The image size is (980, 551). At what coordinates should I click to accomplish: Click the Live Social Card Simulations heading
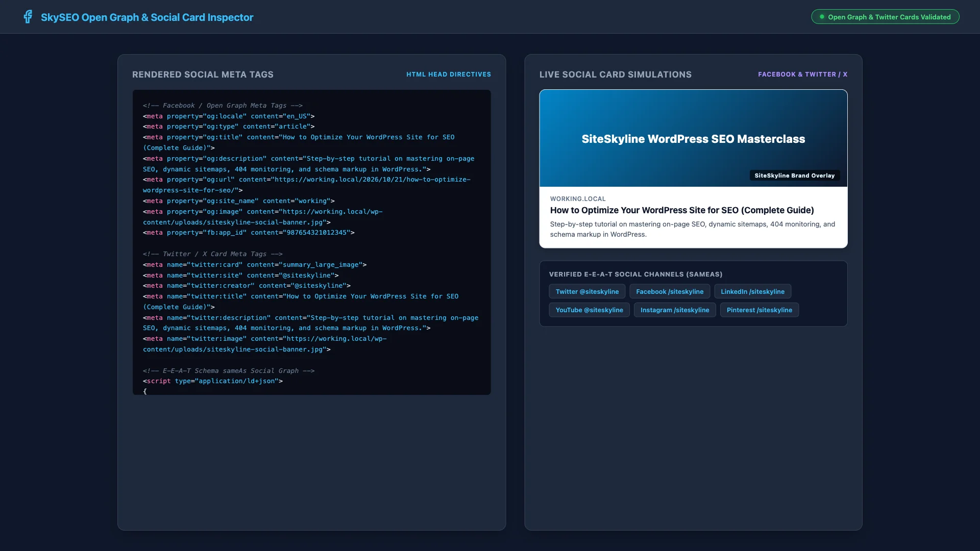[x=616, y=74]
